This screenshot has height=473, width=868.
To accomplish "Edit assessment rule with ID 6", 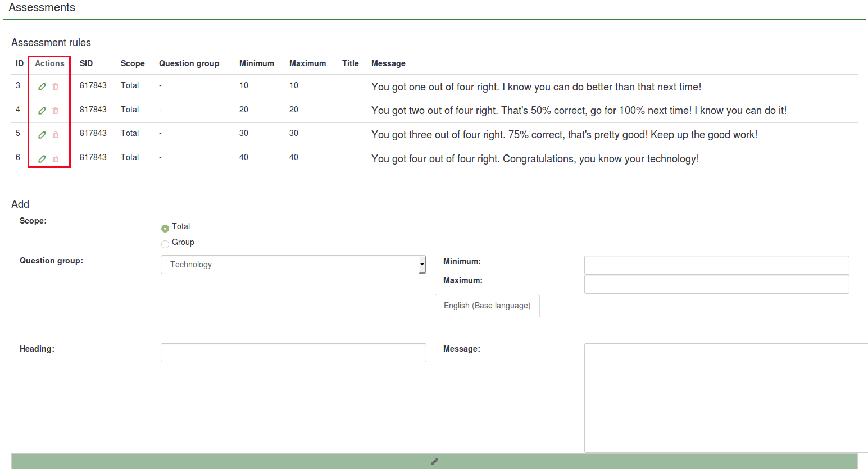I will point(42,159).
